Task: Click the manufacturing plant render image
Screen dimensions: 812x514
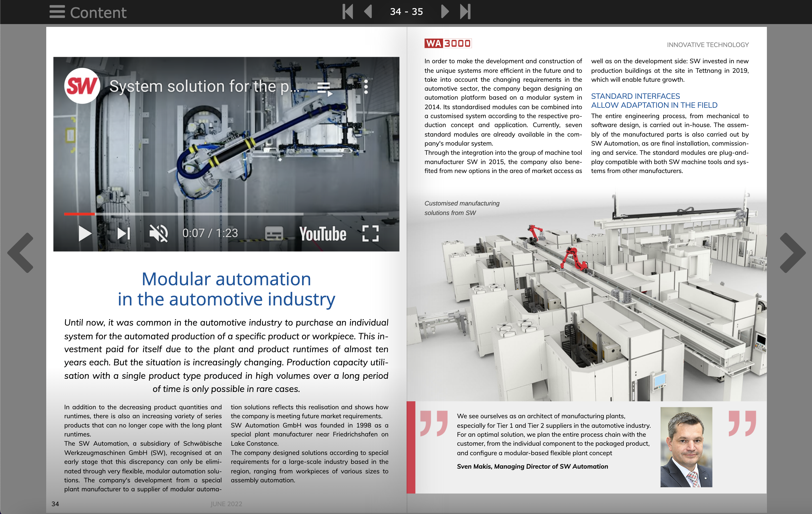Action: 587,295
